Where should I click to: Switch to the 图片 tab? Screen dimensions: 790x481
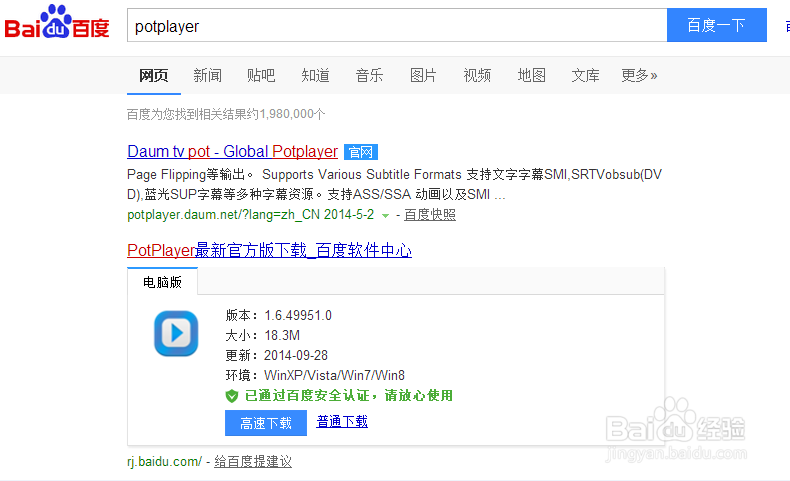(423, 76)
